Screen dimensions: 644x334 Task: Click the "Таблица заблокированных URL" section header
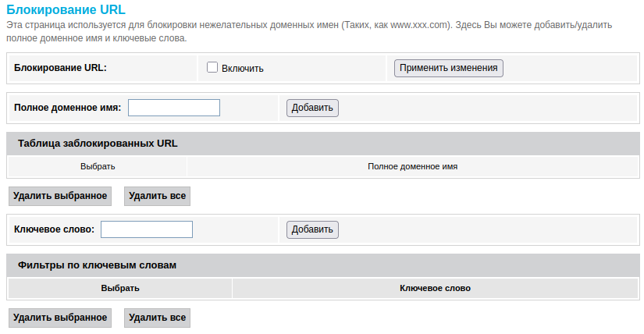tap(98, 144)
